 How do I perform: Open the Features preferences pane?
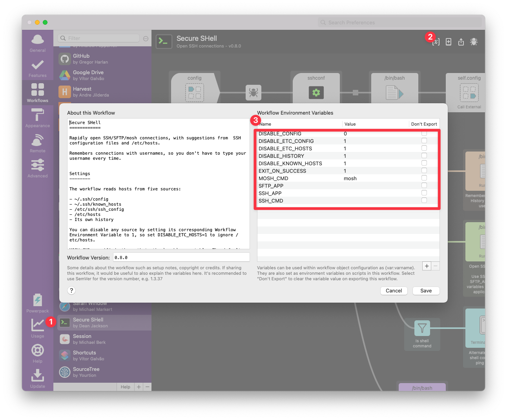pos(38,68)
